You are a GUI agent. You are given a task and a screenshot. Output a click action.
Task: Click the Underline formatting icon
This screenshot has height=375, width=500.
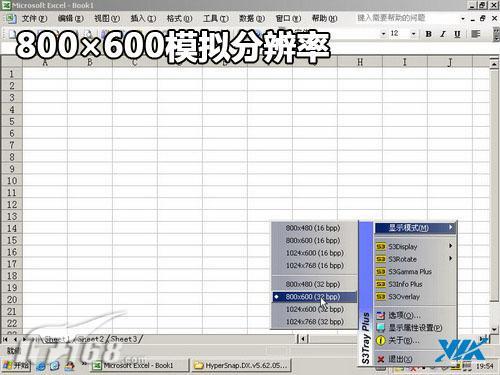457,34
